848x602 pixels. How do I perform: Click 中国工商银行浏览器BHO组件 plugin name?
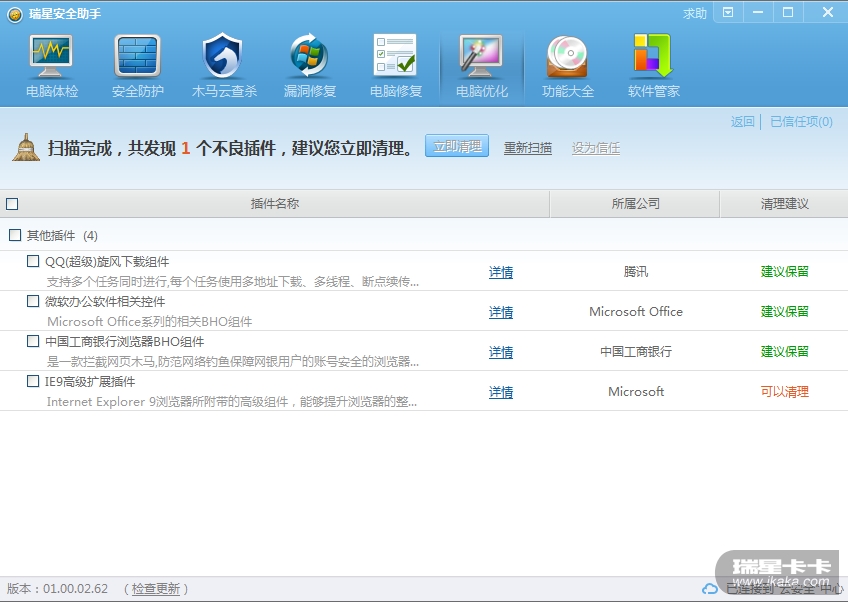(124, 342)
